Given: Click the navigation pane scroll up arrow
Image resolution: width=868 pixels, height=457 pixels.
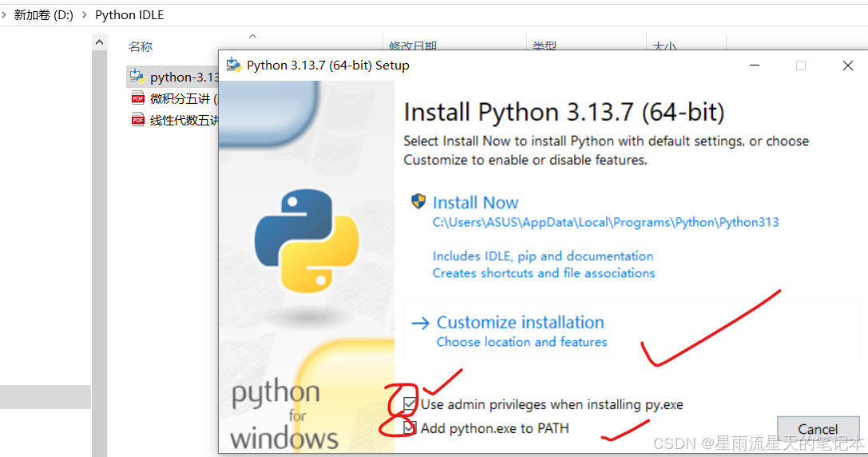Looking at the screenshot, I should [100, 42].
